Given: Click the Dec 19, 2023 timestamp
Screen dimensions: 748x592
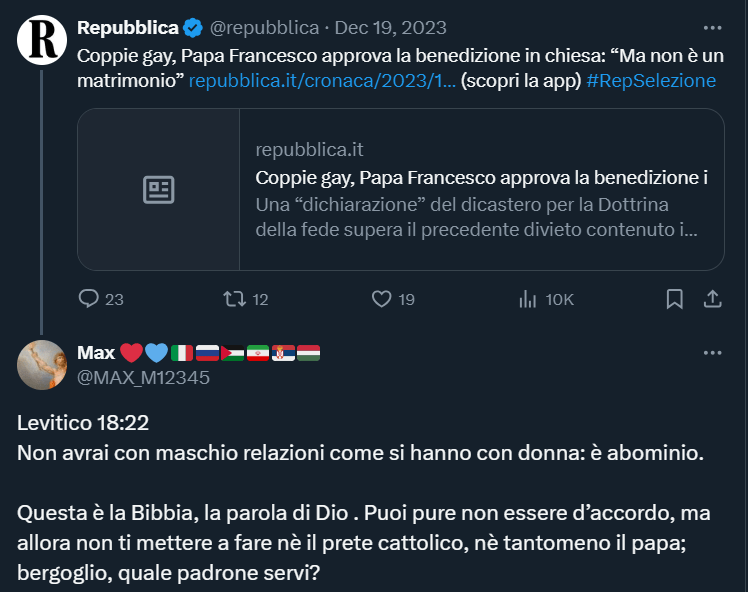Looking at the screenshot, I should point(391,28).
